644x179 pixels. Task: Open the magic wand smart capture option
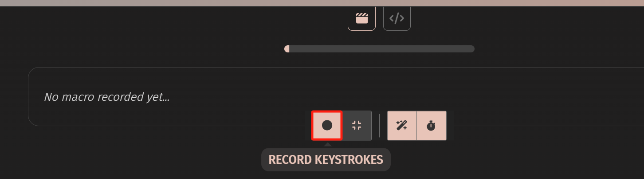(402, 125)
